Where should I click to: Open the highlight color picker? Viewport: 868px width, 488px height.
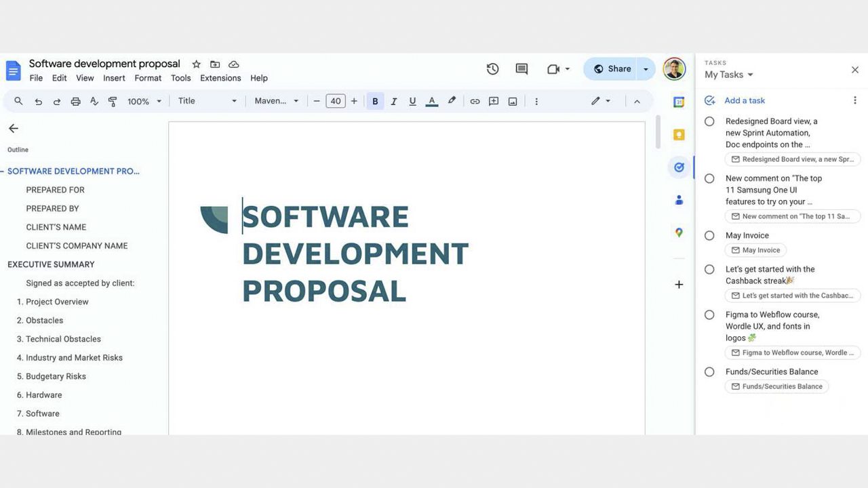pyautogui.click(x=452, y=101)
